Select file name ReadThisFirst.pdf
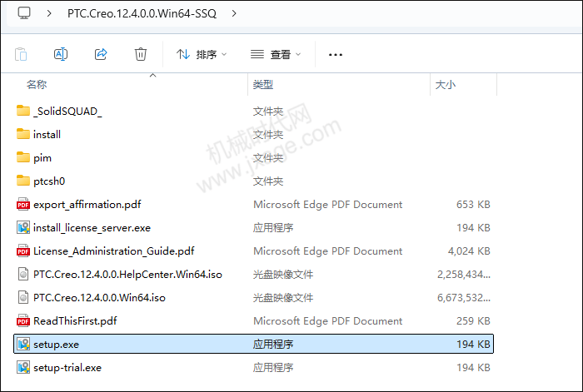The image size is (583, 392). (75, 321)
